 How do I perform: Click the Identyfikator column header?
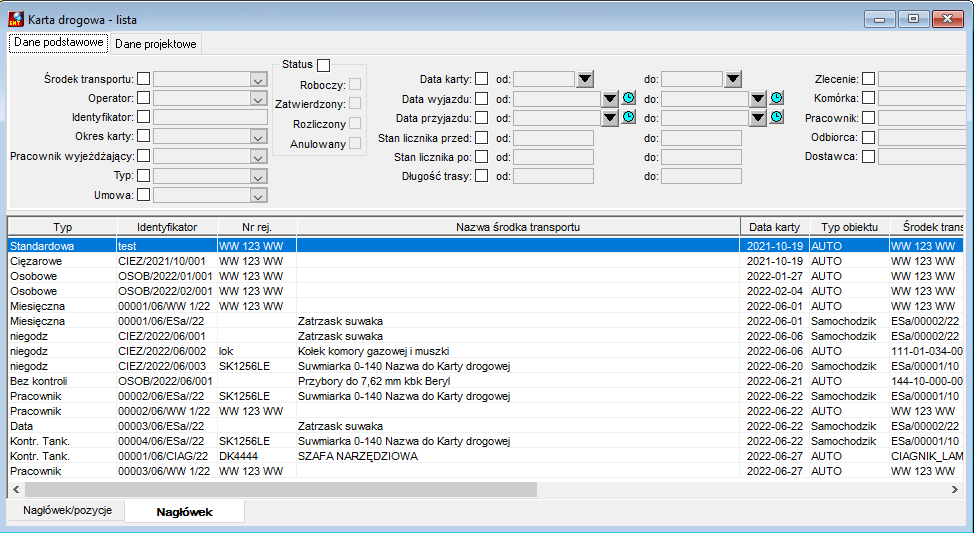167,227
